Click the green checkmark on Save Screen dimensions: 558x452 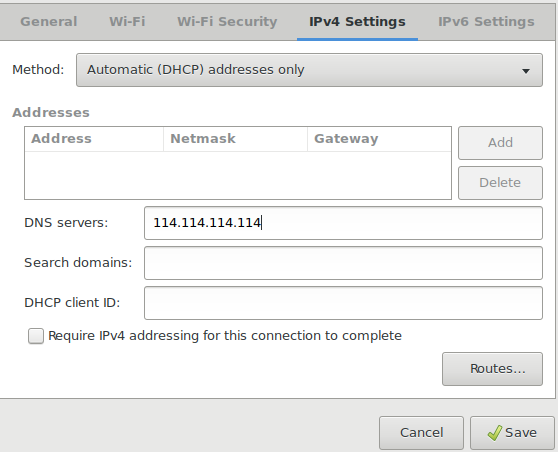(495, 433)
